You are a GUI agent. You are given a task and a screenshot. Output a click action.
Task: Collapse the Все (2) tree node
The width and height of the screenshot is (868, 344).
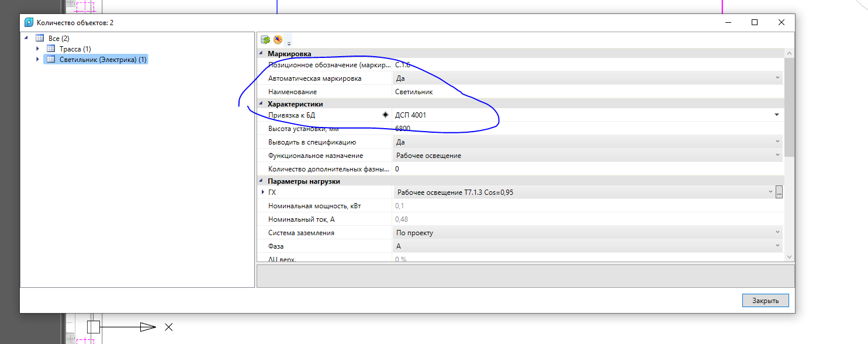point(26,38)
